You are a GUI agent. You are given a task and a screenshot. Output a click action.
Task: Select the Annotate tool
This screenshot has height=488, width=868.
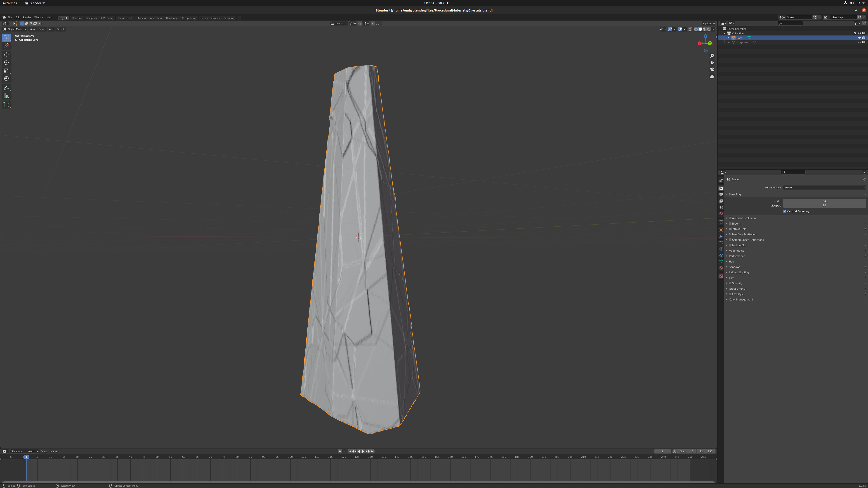pyautogui.click(x=6, y=88)
